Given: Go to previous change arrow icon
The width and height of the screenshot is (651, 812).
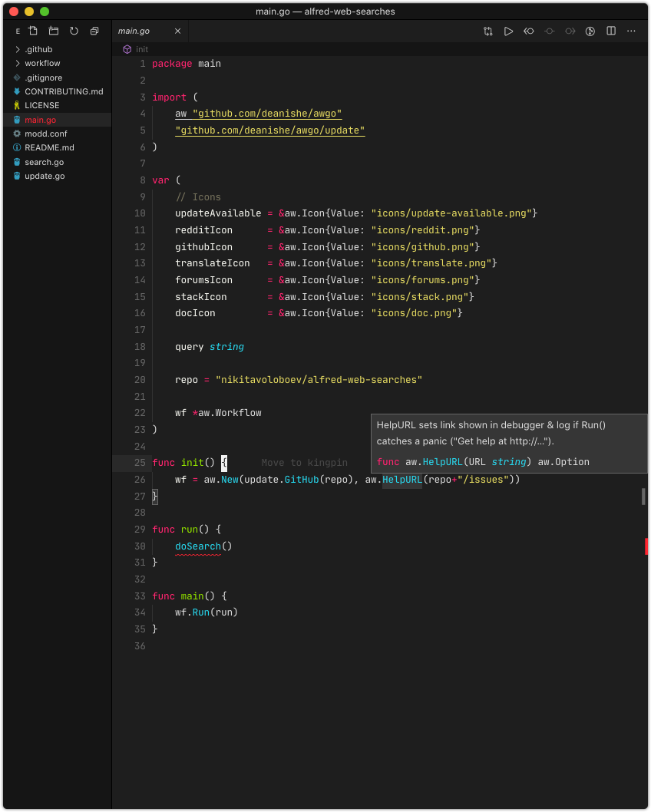Looking at the screenshot, I should (x=529, y=31).
